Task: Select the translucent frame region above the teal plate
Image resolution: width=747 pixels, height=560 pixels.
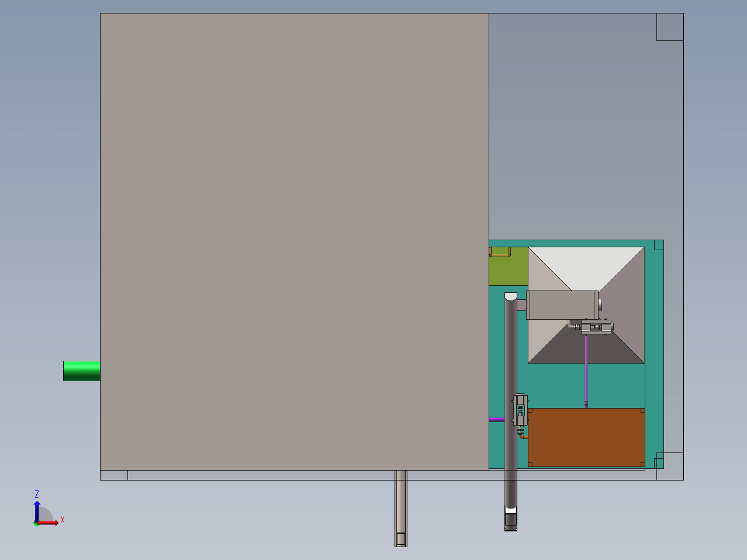Action: click(x=586, y=126)
